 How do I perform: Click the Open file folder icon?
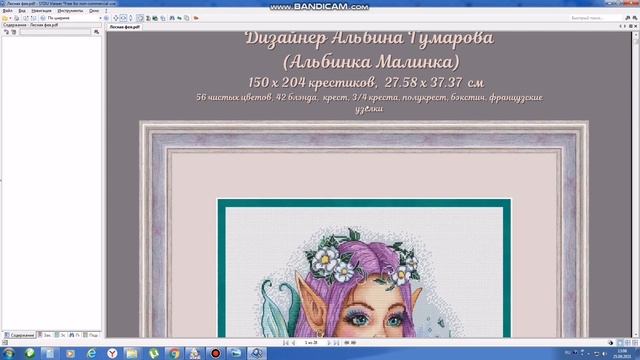4,18
